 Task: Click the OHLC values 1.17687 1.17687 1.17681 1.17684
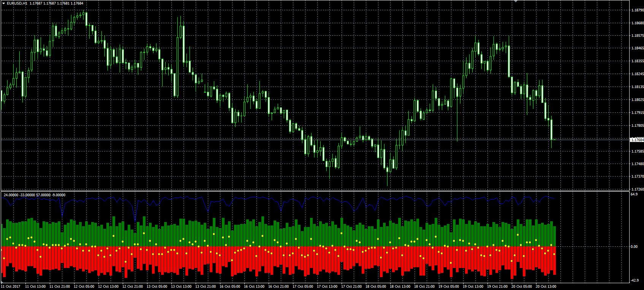[x=56, y=3]
